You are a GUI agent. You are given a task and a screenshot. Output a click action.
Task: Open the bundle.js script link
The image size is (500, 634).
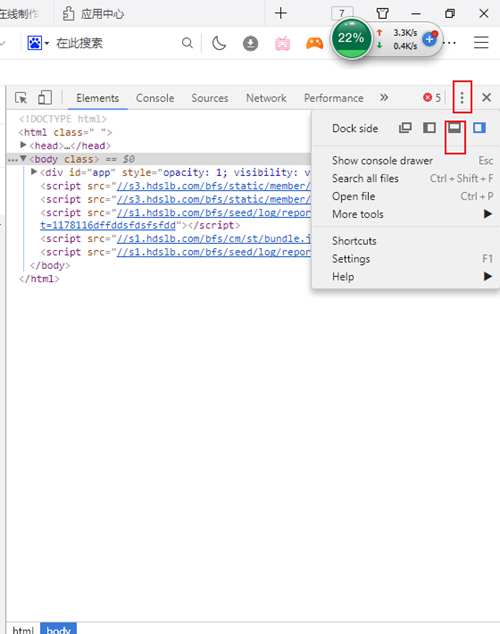point(214,239)
